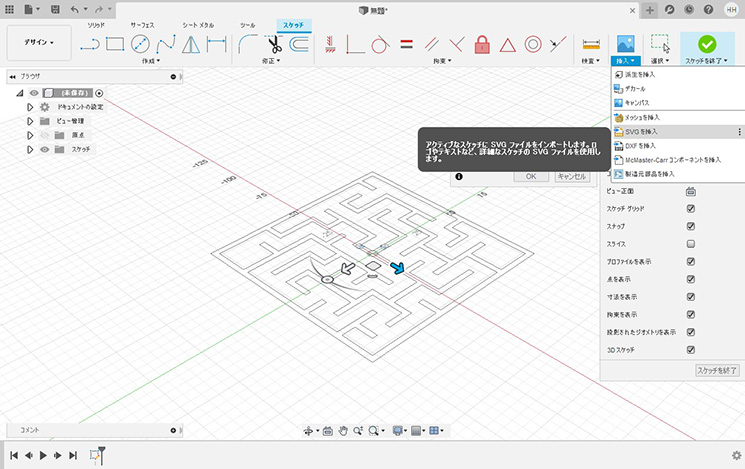Toggle スケッチ グリッド checkbox
The width and height of the screenshot is (745, 469).
[x=691, y=209]
